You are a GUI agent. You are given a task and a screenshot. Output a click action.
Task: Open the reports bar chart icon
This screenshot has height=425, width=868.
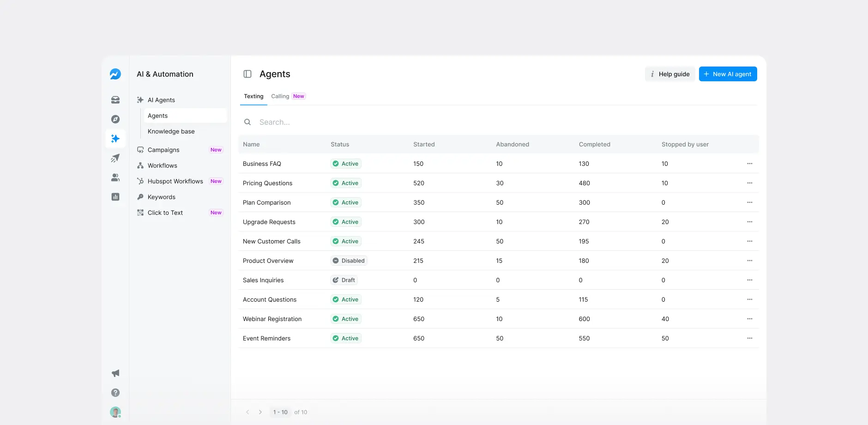(x=115, y=197)
